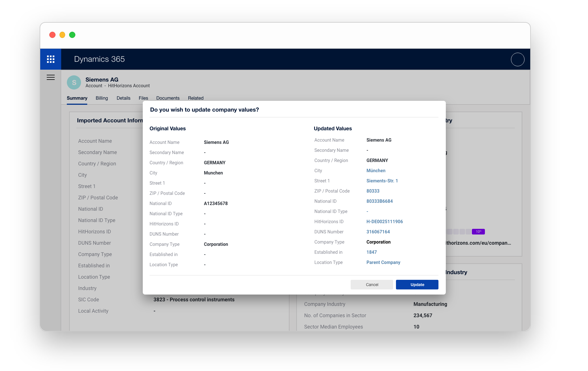Switch to the Billing tab

click(x=102, y=98)
